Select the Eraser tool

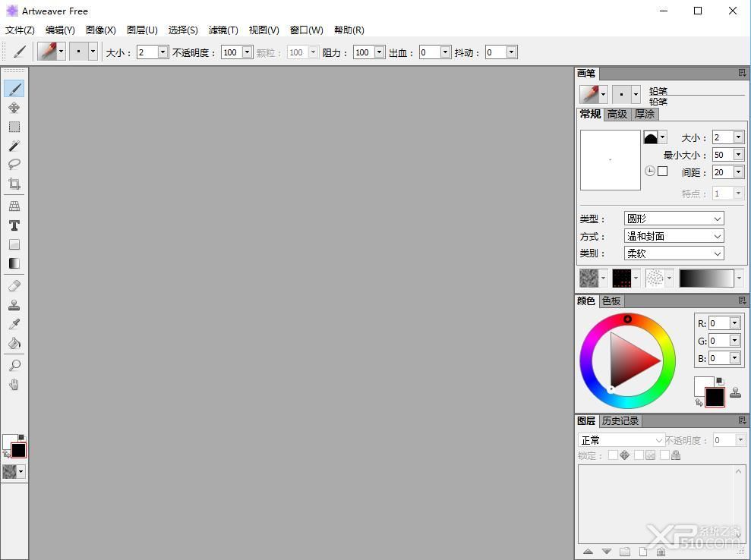14,286
